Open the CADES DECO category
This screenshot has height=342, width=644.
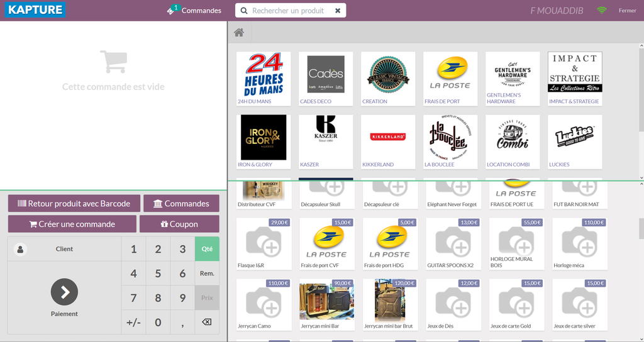click(x=326, y=79)
